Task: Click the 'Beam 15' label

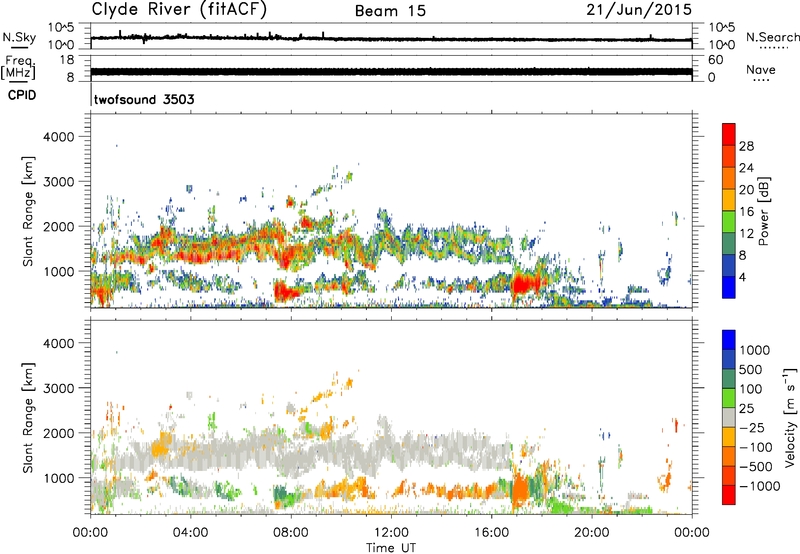Action: [x=390, y=11]
